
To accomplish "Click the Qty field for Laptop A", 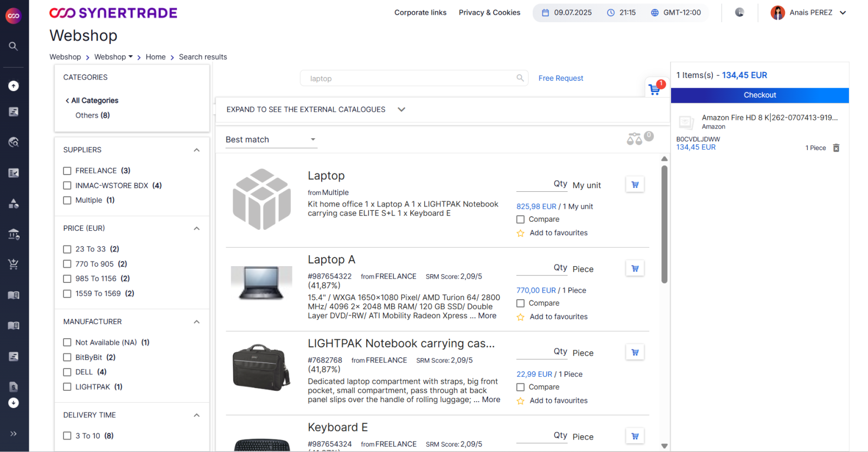I will click(x=542, y=268).
